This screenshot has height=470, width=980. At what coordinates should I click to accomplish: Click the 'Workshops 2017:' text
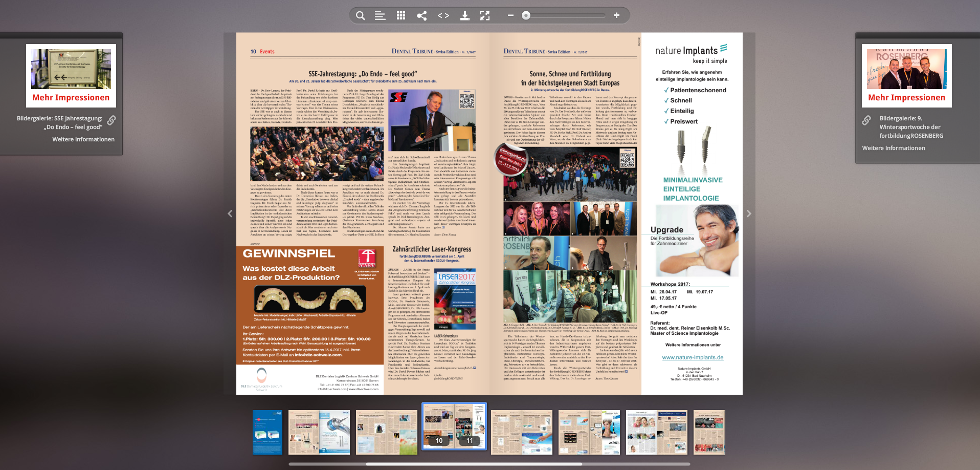(x=670, y=284)
